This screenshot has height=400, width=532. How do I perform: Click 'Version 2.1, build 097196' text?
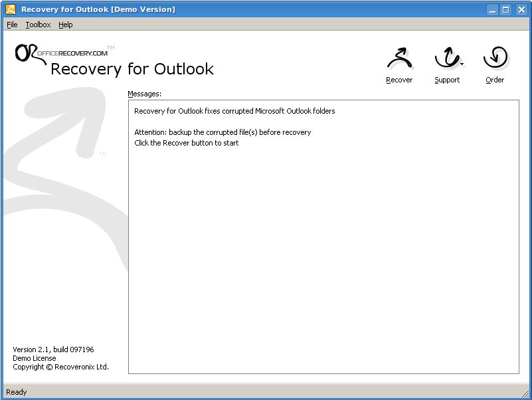click(x=53, y=350)
